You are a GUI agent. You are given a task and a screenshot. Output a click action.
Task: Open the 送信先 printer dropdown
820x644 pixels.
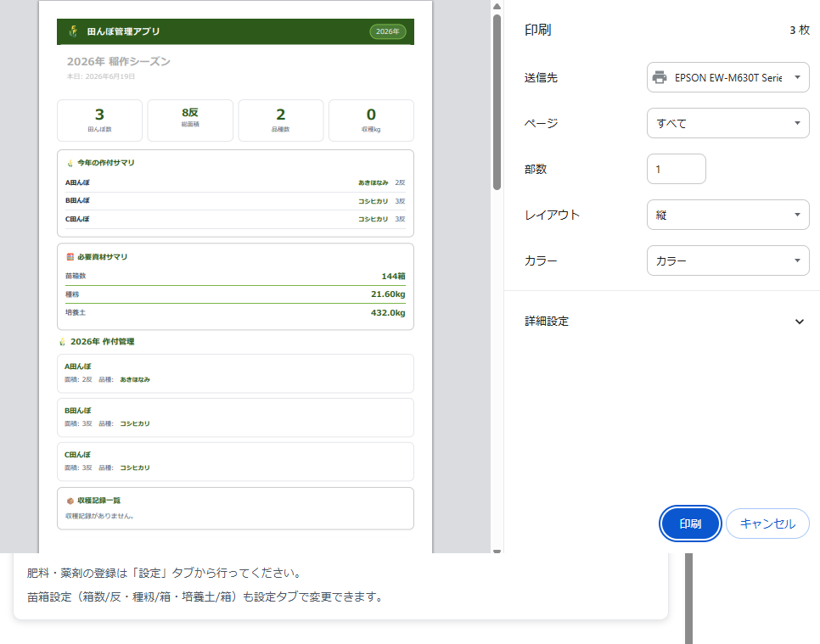point(728,77)
